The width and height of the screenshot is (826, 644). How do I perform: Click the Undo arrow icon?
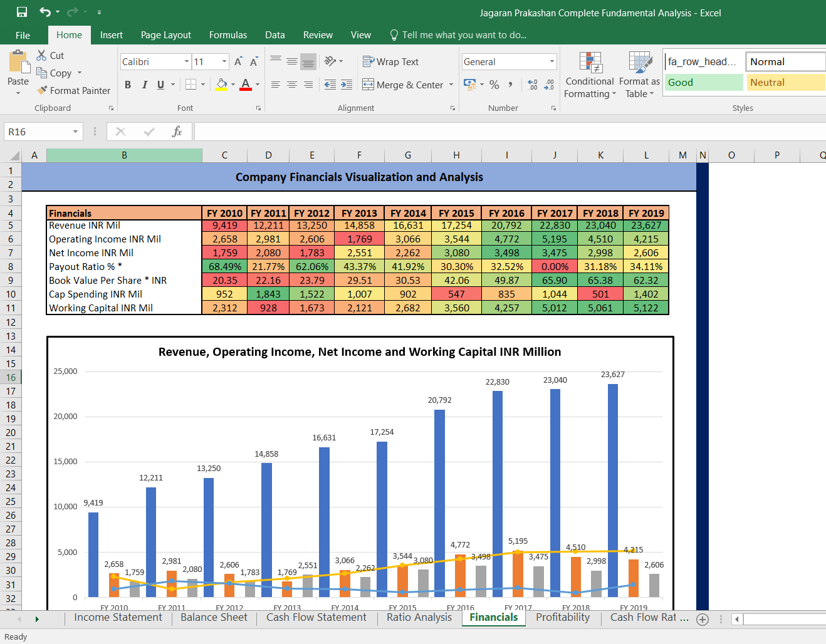coord(44,12)
